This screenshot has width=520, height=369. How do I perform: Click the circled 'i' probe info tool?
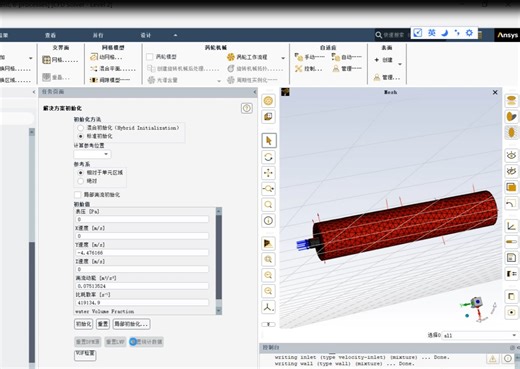click(269, 220)
